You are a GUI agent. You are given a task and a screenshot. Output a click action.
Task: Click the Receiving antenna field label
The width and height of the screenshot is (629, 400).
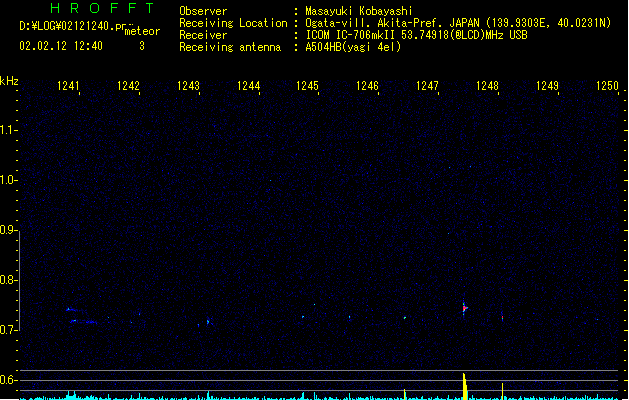[230, 47]
